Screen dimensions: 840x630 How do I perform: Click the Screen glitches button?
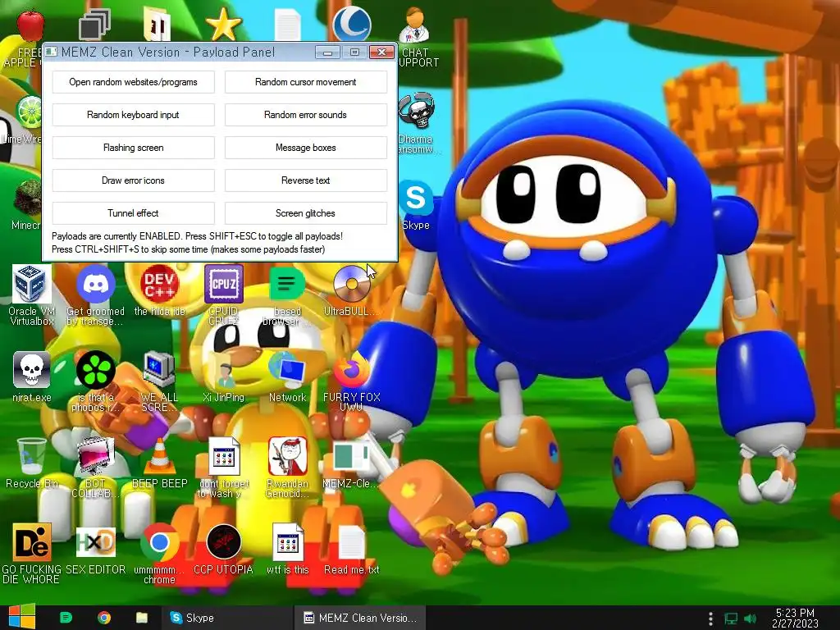(306, 213)
